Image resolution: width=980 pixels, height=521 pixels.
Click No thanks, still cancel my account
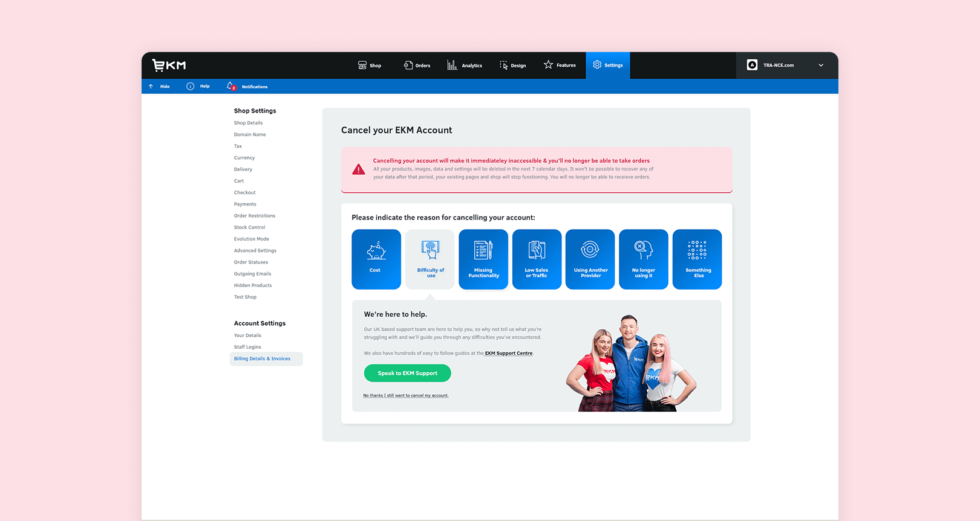coord(406,395)
